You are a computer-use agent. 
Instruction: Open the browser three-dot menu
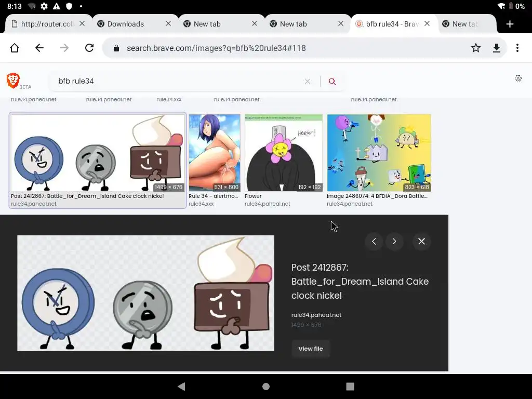(517, 48)
